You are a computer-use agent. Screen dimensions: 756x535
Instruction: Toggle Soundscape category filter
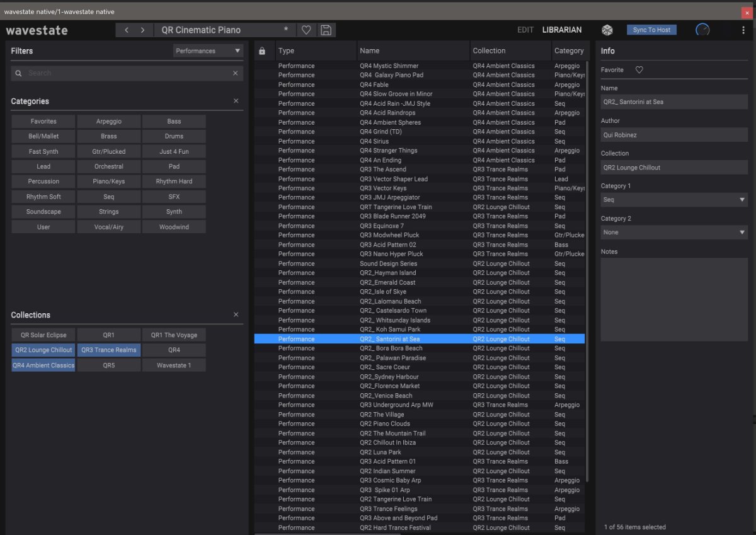click(x=43, y=212)
